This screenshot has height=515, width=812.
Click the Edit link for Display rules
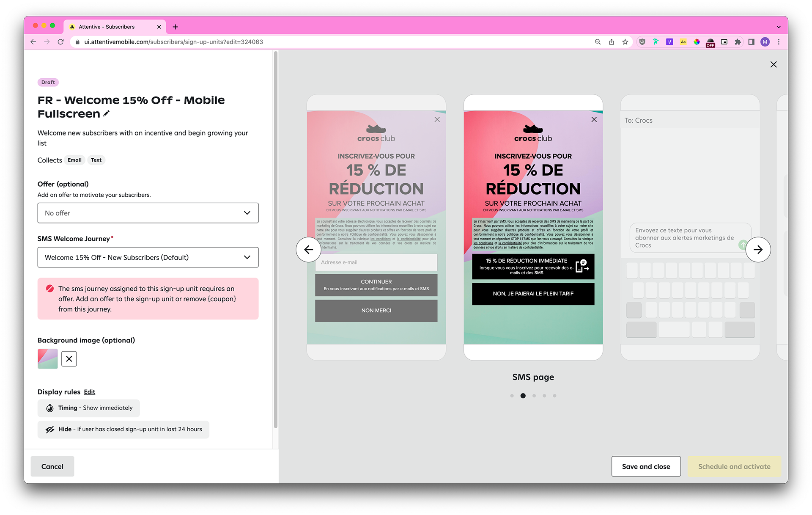tap(89, 392)
